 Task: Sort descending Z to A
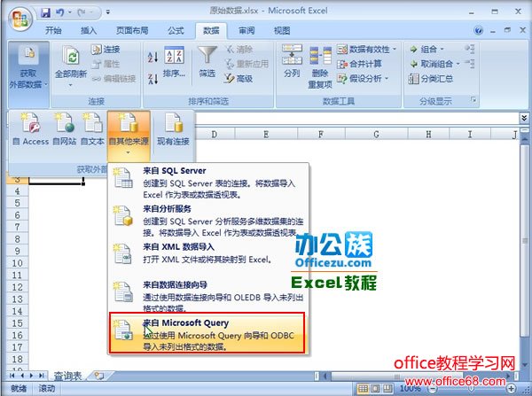coord(153,79)
